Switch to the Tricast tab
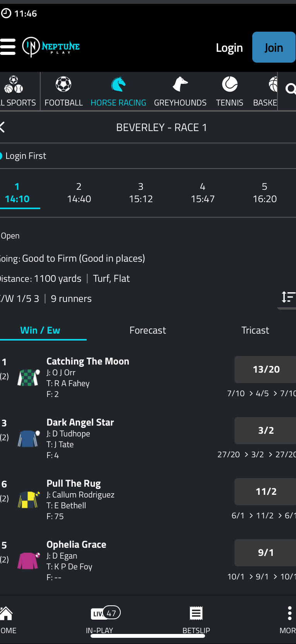 click(255, 331)
